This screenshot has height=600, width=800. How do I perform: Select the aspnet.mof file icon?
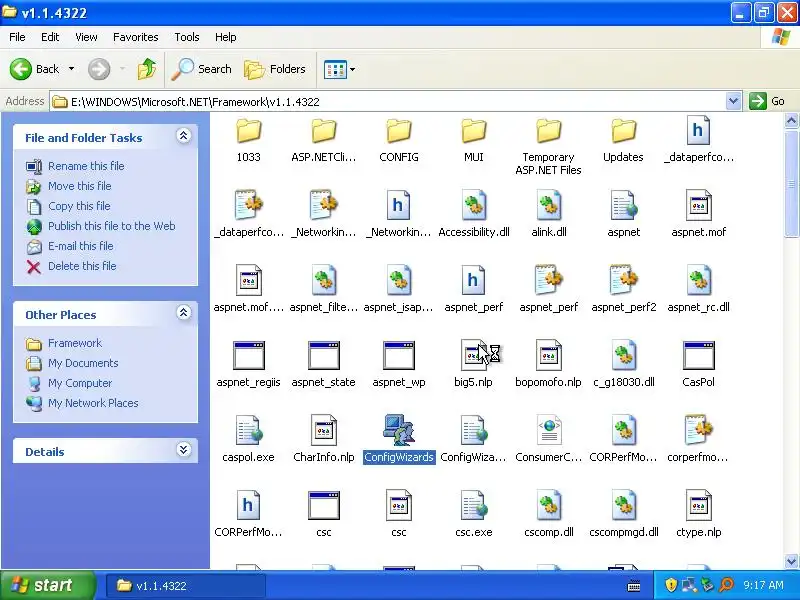tap(698, 205)
